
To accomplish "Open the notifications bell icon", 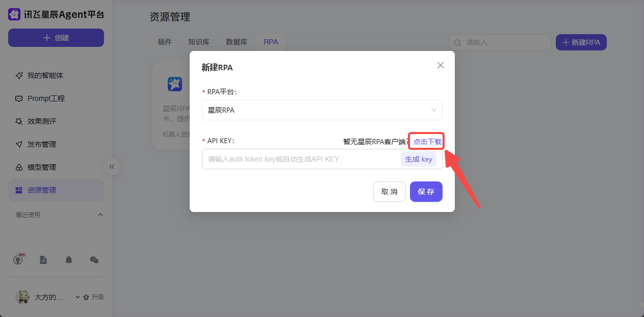I will (69, 260).
